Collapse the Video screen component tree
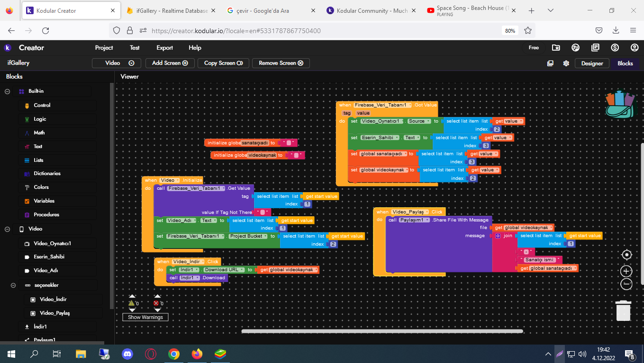Screen dimensions: 644x363 point(8,229)
